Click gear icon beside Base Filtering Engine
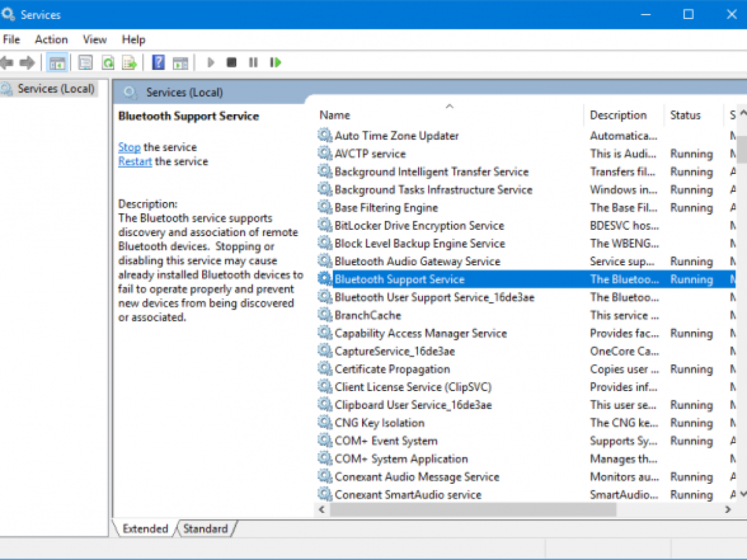Image resolution: width=747 pixels, height=560 pixels. (x=325, y=208)
